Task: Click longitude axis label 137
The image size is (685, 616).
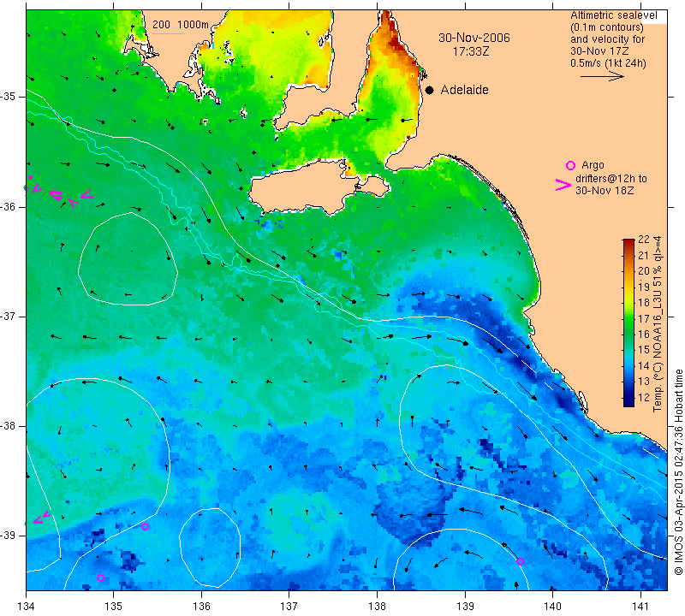Action: click(289, 606)
